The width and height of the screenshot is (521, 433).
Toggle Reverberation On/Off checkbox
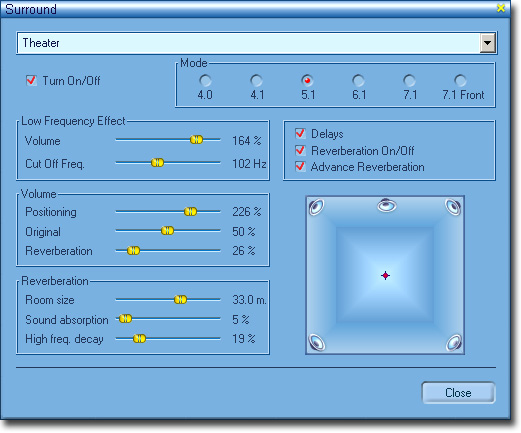[300, 150]
